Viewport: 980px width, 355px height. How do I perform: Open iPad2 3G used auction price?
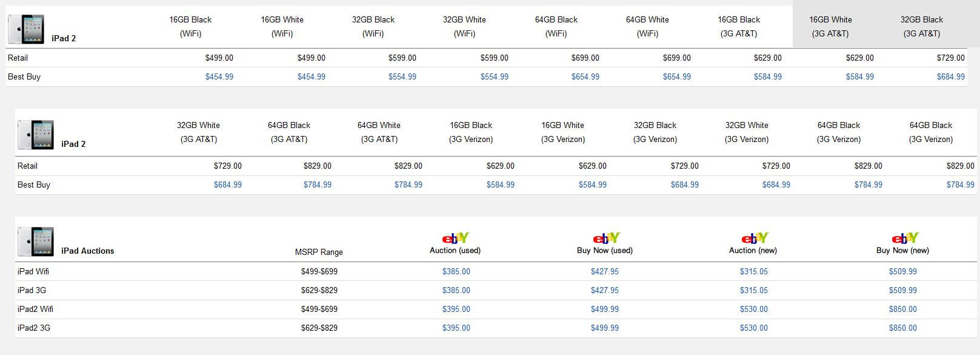tap(456, 328)
